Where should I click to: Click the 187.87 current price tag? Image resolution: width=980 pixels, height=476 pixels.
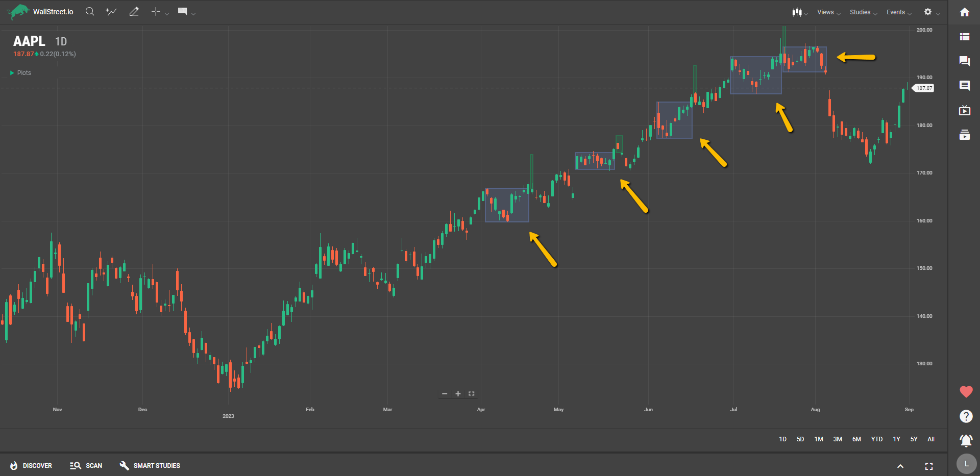(923, 88)
